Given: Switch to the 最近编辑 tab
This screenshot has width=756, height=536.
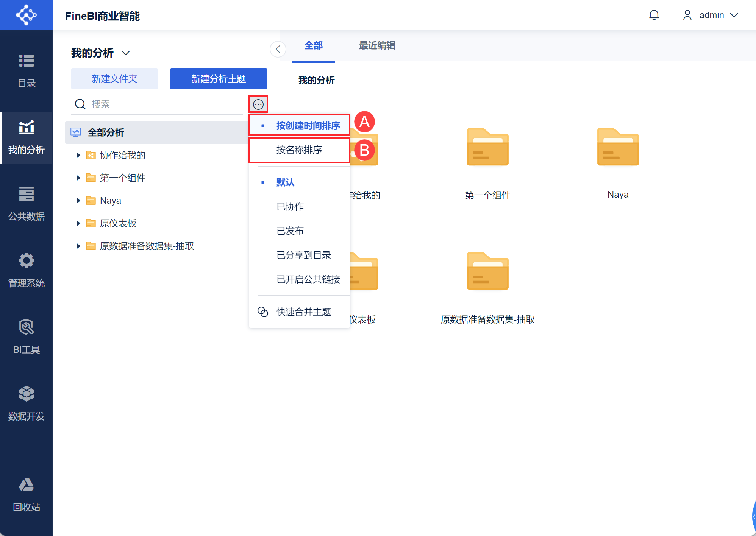Looking at the screenshot, I should (377, 45).
